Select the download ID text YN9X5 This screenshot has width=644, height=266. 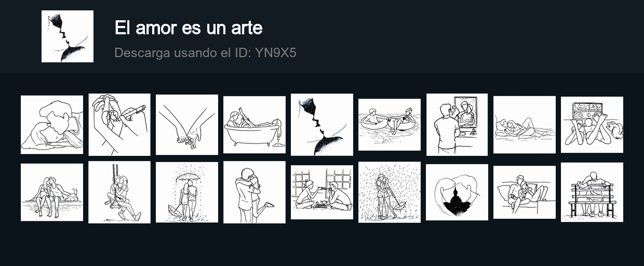(x=276, y=52)
